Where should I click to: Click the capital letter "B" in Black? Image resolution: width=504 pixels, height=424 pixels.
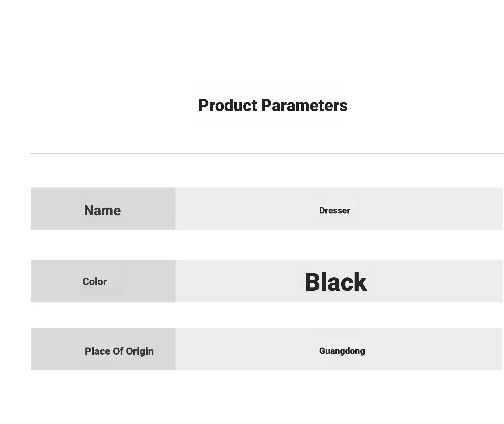click(313, 283)
